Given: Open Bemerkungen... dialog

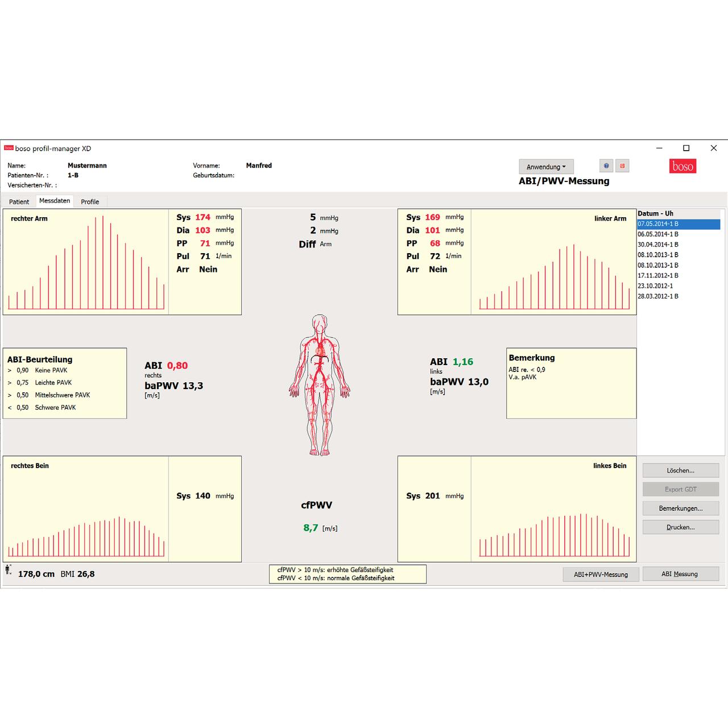Looking at the screenshot, I should (x=680, y=508).
